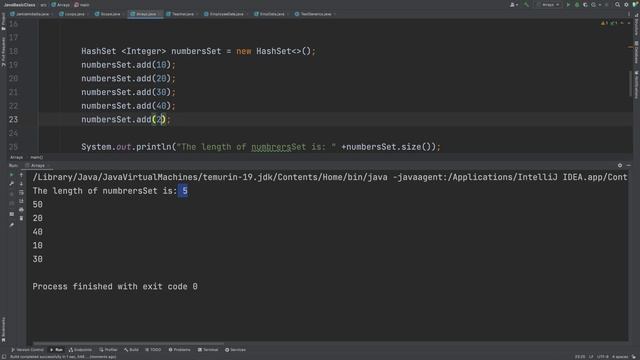Open the Profiler tool window
The height and width of the screenshot is (360, 640).
[108, 350]
